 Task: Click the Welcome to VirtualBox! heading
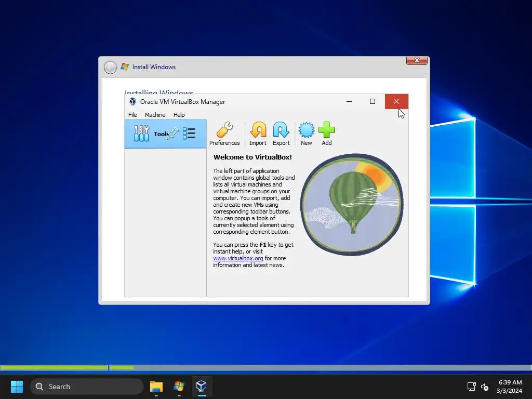252,157
